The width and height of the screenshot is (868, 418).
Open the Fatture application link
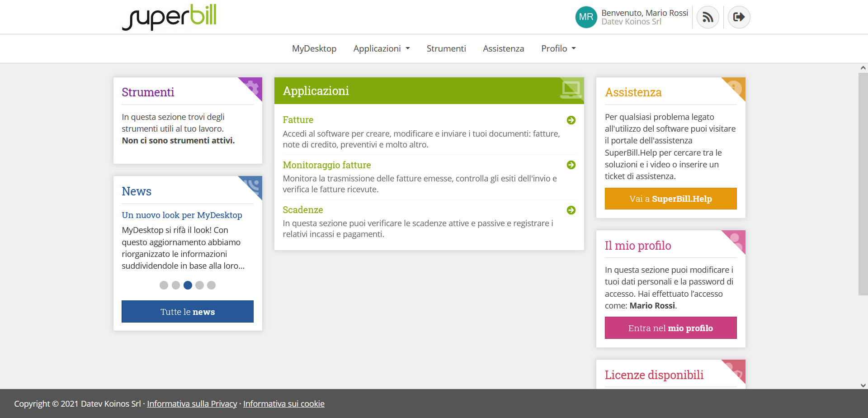coord(298,120)
